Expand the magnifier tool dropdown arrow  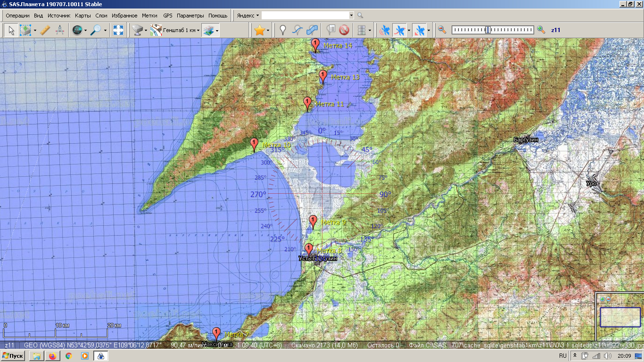pyautogui.click(x=105, y=30)
